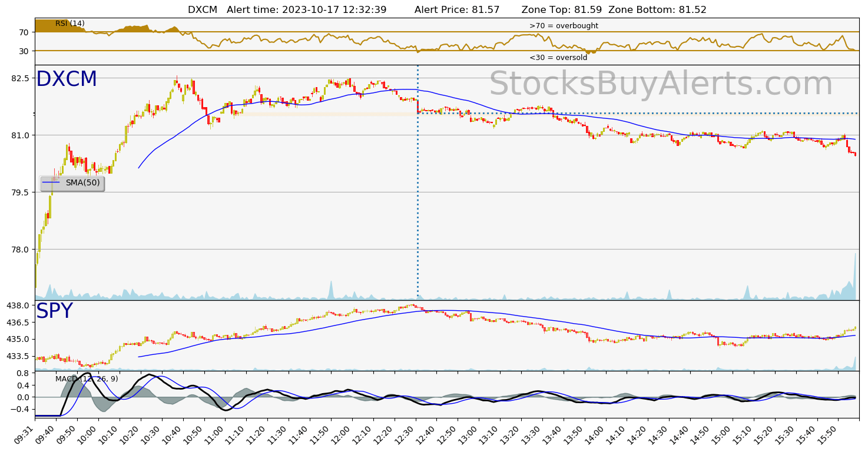This screenshot has height=452, width=868.
Task: Click the DXCM price axis label 82.5
Action: 20,78
